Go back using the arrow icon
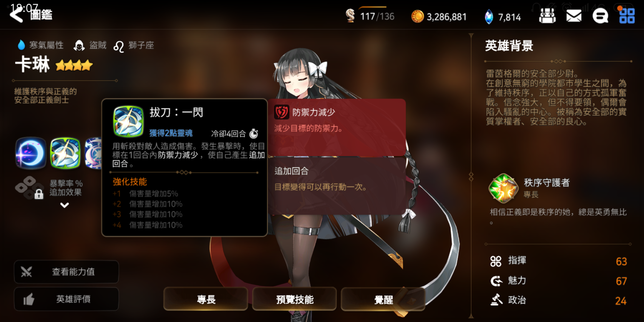644x322 pixels. [x=16, y=14]
